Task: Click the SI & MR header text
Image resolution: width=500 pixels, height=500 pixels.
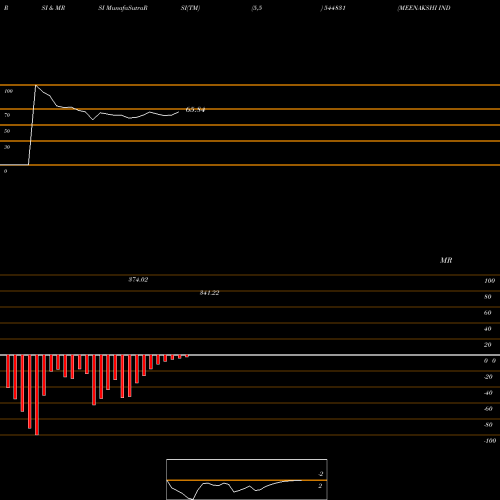Action: coord(53,8)
